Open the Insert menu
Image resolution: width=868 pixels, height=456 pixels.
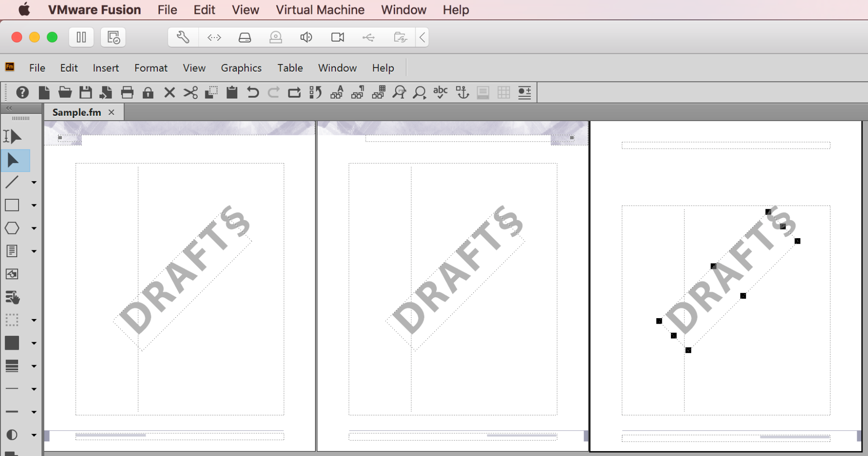coord(106,68)
